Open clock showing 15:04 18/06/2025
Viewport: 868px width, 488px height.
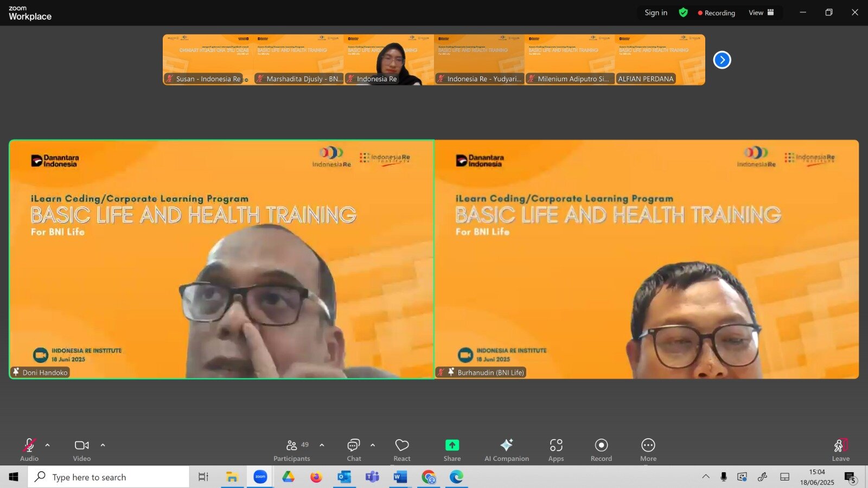tap(817, 477)
